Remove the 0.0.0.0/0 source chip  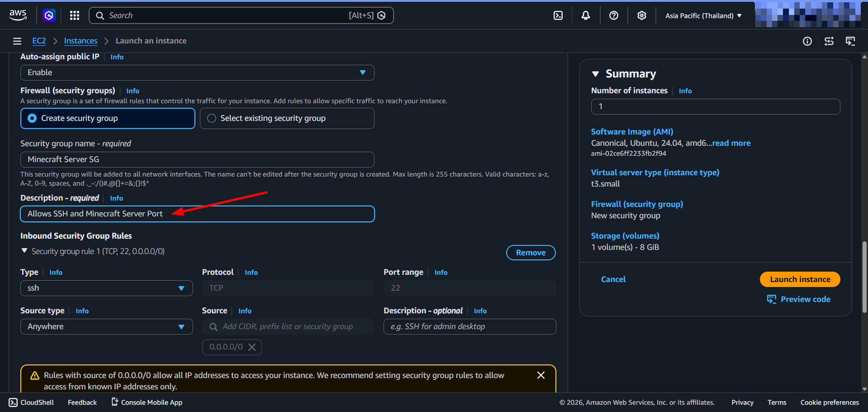252,347
